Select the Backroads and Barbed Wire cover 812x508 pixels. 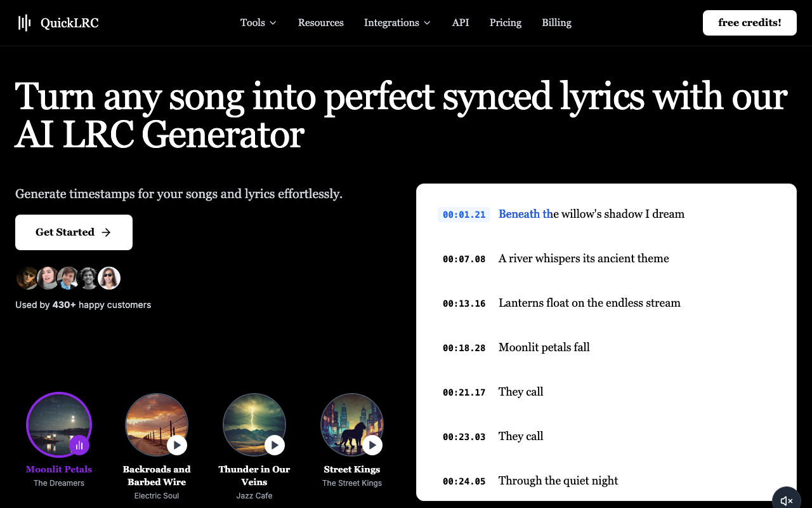coord(157,424)
